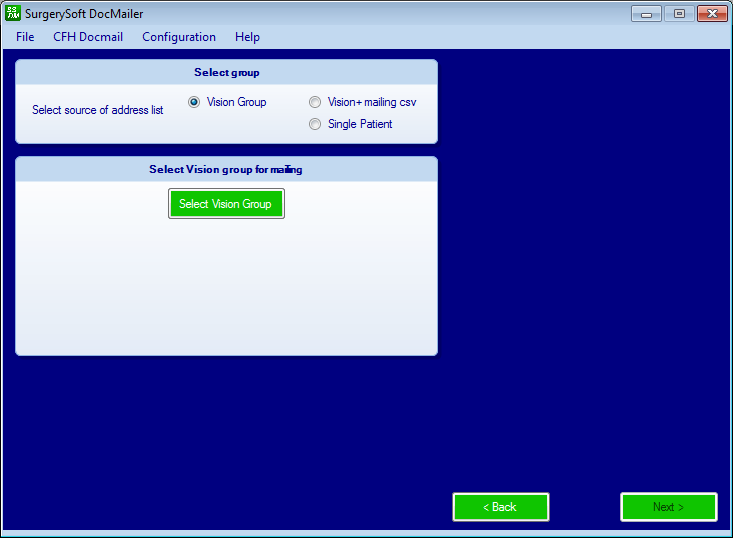Click the Select Vision Group button

click(226, 204)
